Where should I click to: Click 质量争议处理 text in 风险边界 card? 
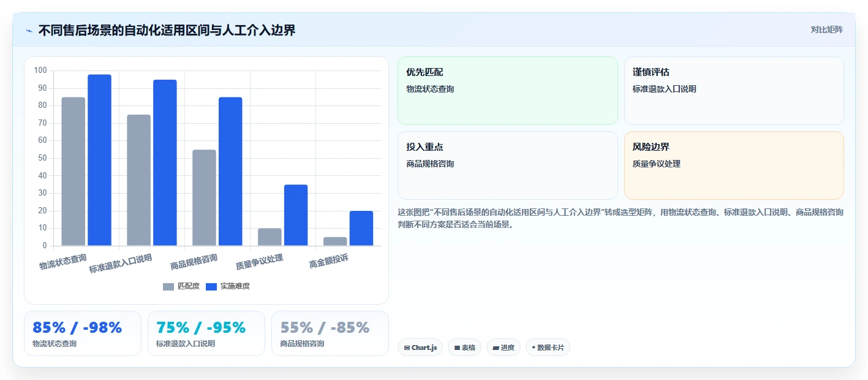click(657, 164)
